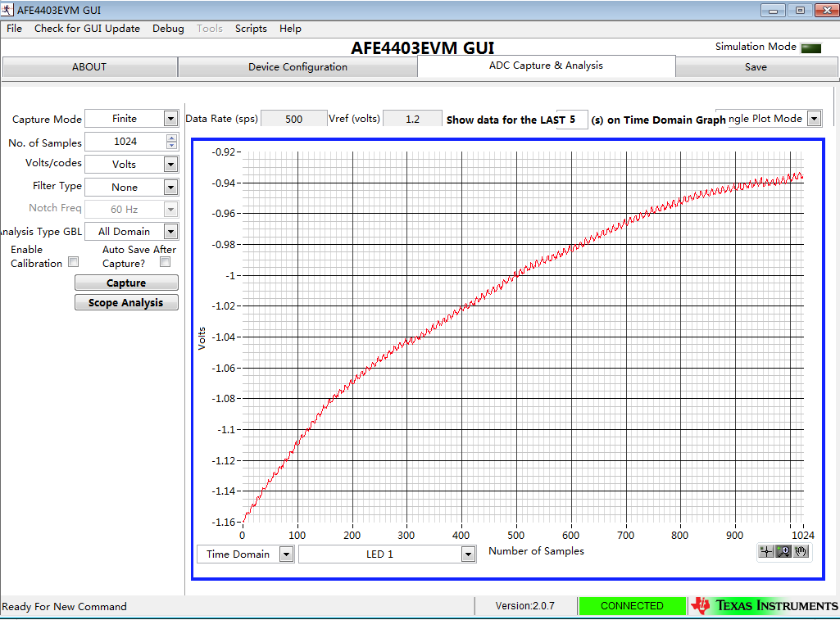Maximize the AFE4403EVM GUI window

(800, 10)
